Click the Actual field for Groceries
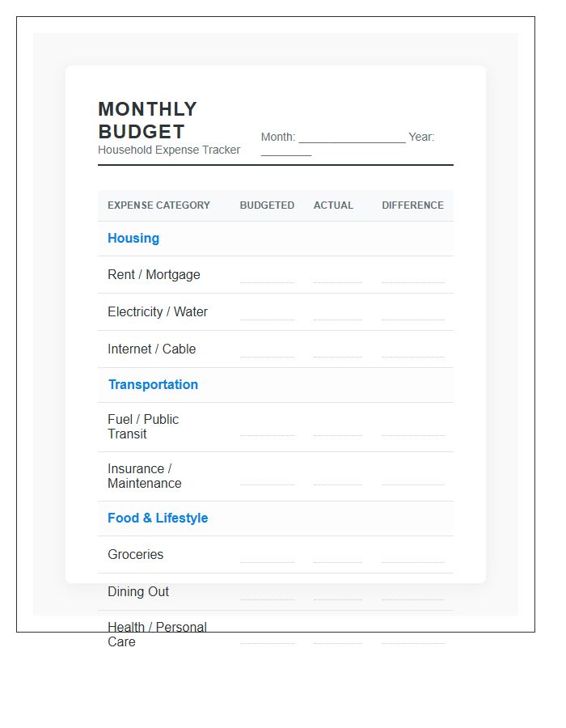 [338, 557]
